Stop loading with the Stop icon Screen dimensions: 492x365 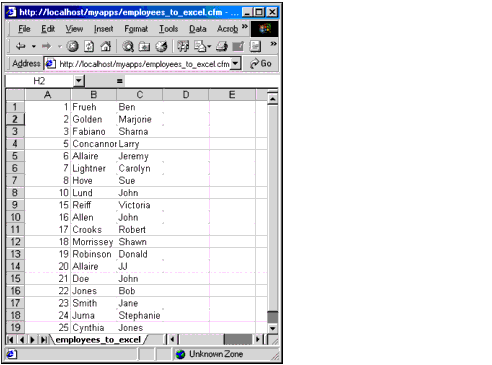point(72,46)
